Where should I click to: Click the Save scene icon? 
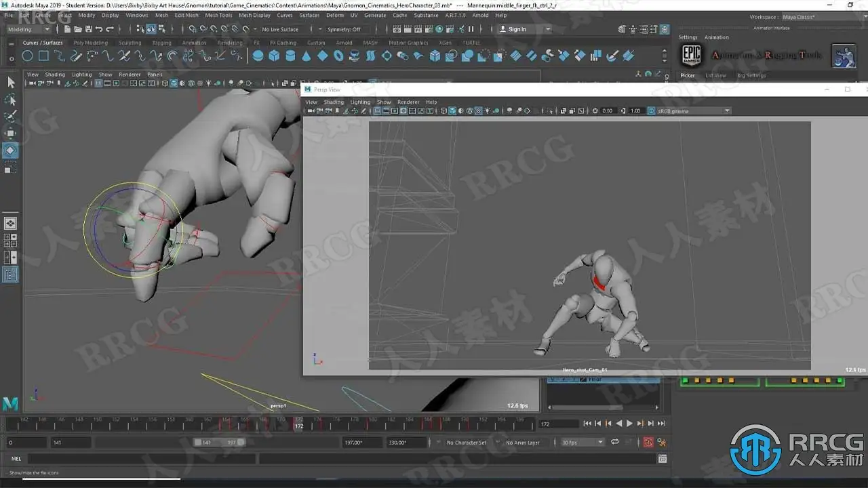[x=88, y=29]
